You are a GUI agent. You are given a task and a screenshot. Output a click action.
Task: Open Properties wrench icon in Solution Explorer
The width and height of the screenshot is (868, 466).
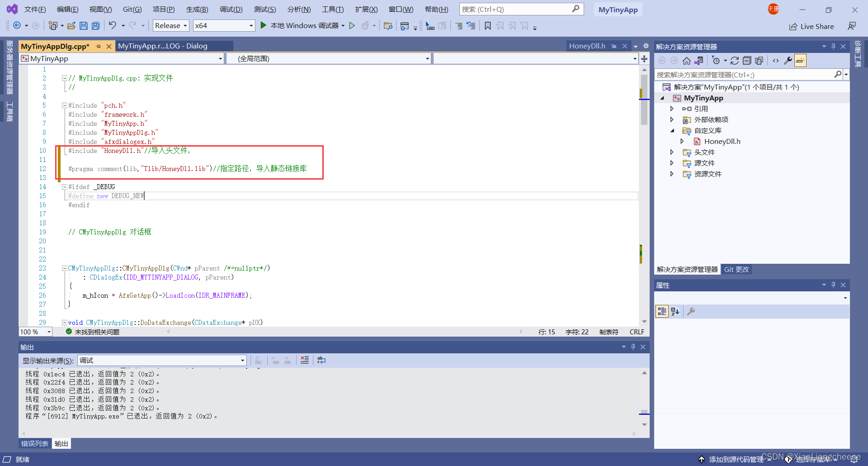click(x=788, y=61)
